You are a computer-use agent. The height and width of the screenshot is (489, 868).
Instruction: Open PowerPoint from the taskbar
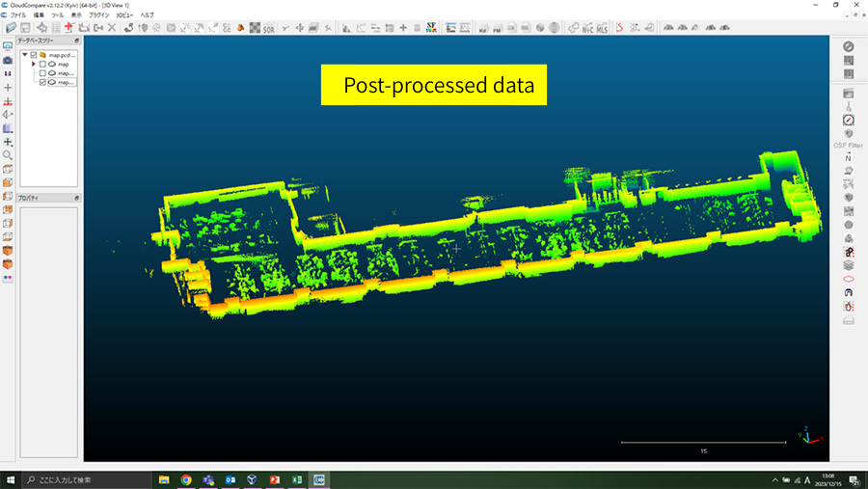275,480
